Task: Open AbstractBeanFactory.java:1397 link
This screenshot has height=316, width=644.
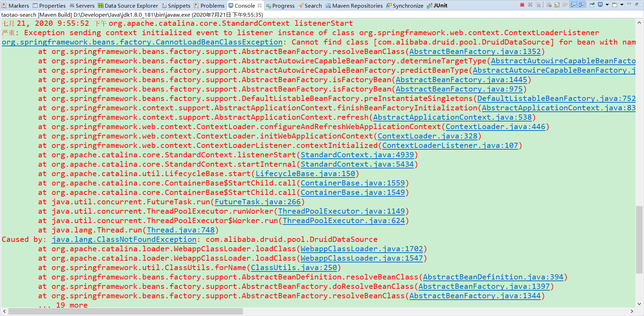Action: pyautogui.click(x=484, y=286)
